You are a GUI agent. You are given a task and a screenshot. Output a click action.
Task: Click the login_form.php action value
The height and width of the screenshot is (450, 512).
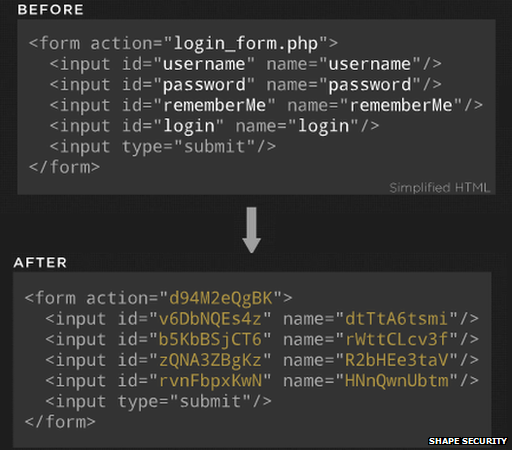click(246, 44)
